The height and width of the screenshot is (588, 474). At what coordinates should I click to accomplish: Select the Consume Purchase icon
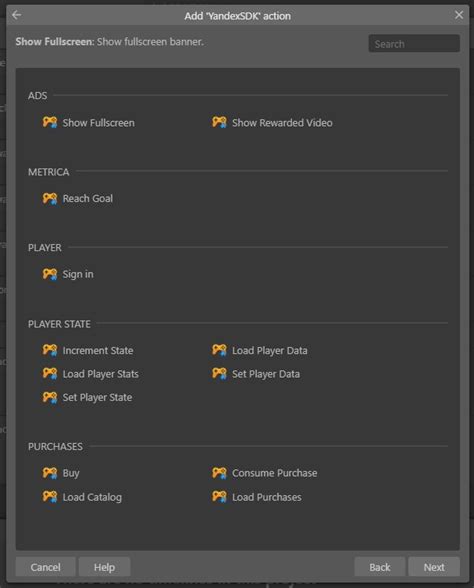pyautogui.click(x=219, y=473)
